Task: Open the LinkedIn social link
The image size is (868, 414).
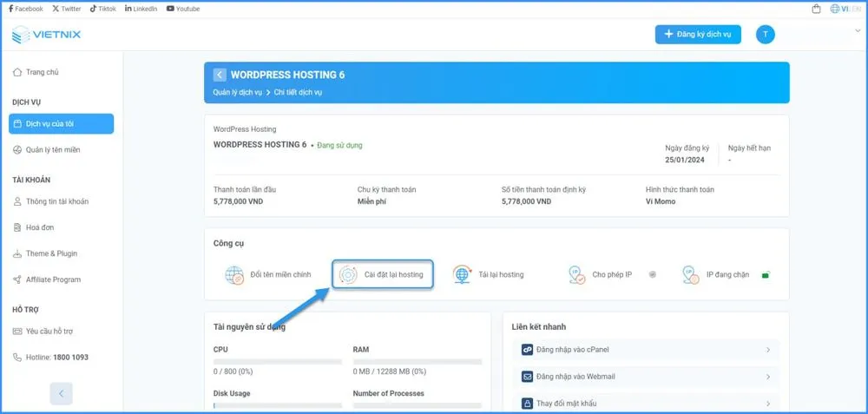Action: click(141, 9)
